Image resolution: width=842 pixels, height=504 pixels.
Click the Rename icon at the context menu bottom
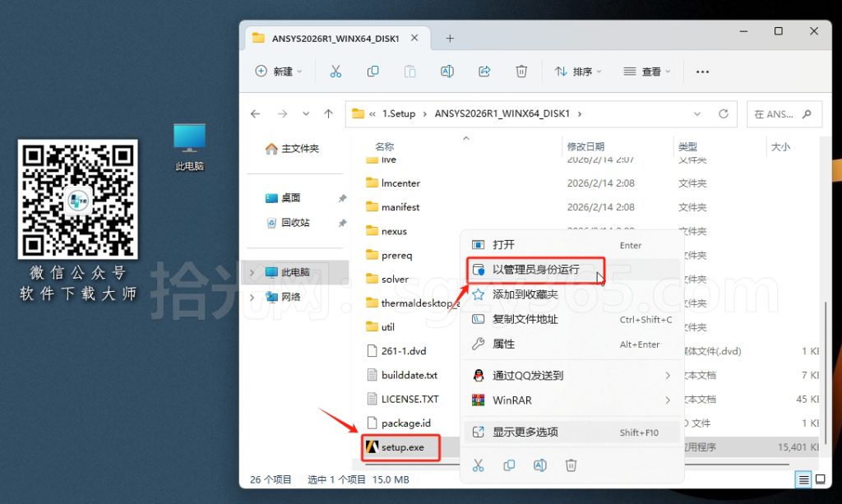[539, 465]
